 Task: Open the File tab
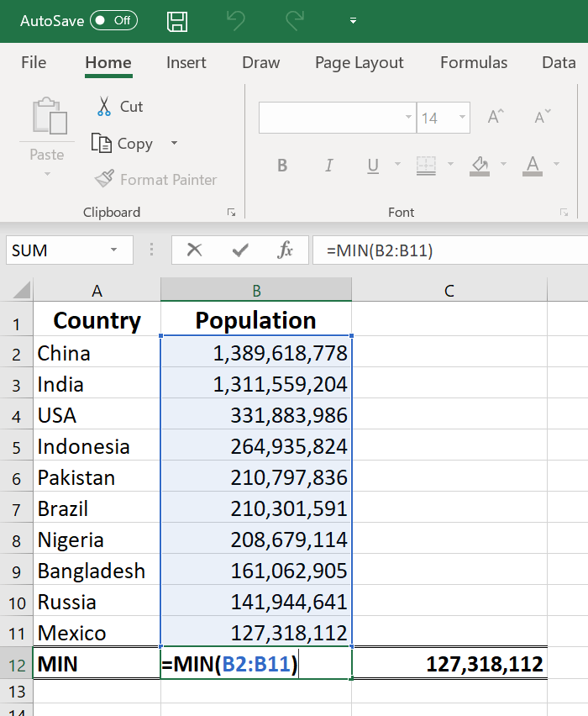point(34,62)
